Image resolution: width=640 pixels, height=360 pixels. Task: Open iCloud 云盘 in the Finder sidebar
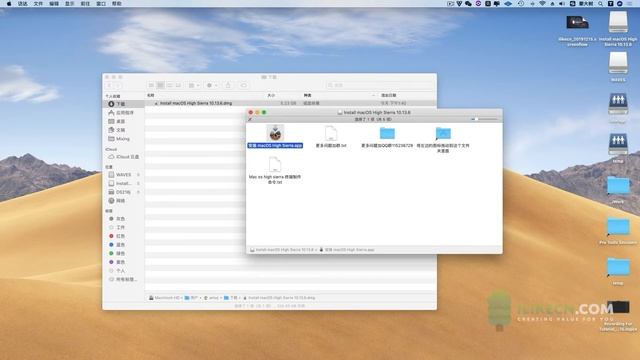point(124,157)
